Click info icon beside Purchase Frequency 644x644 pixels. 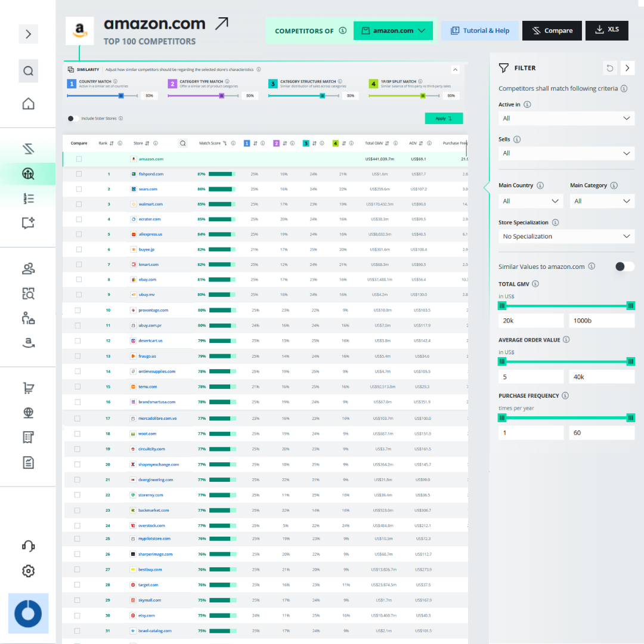point(565,395)
